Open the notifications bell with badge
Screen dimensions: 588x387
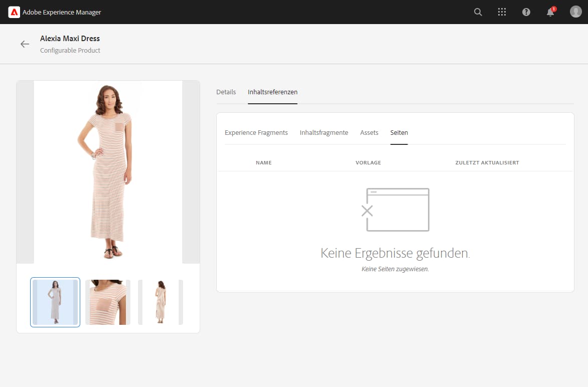(x=549, y=12)
